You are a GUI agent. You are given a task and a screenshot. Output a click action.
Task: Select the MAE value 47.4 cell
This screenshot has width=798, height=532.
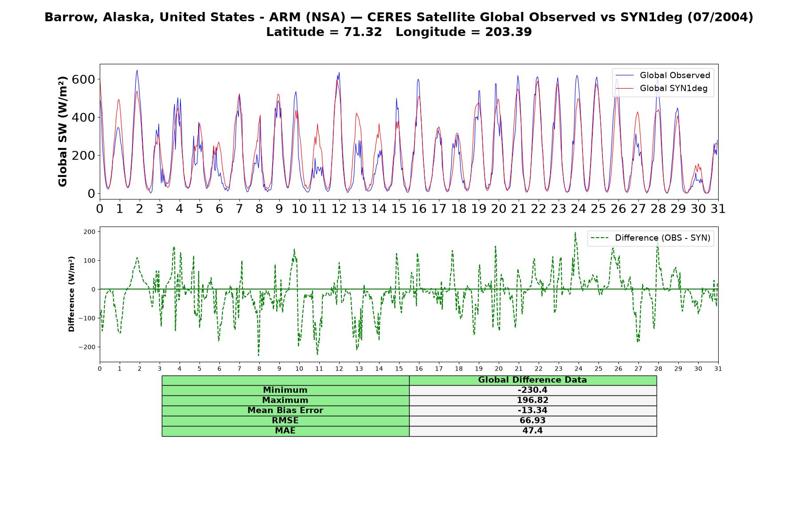pyautogui.click(x=532, y=431)
